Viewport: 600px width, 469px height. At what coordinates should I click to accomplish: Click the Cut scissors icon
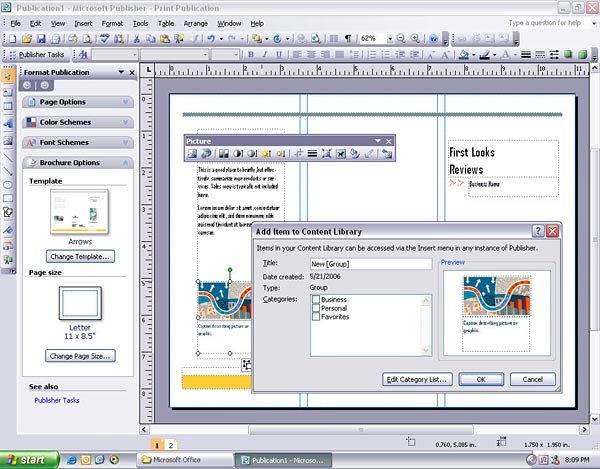coord(136,39)
